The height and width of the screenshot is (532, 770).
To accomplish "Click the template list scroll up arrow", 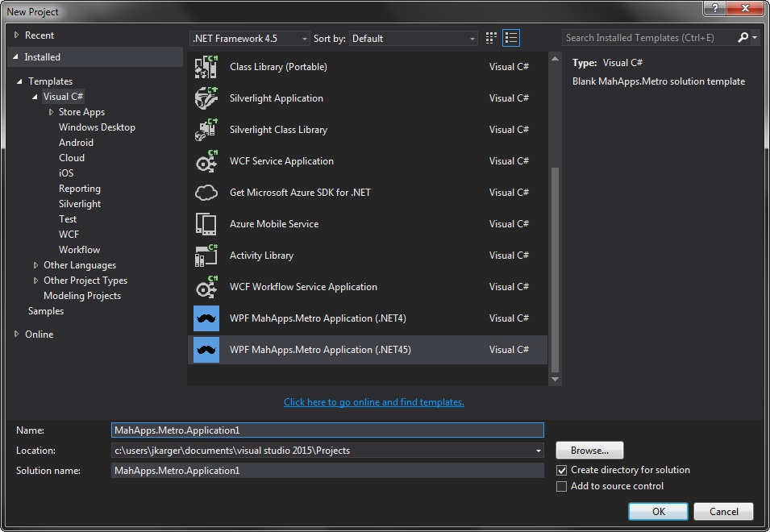I will tap(555, 58).
